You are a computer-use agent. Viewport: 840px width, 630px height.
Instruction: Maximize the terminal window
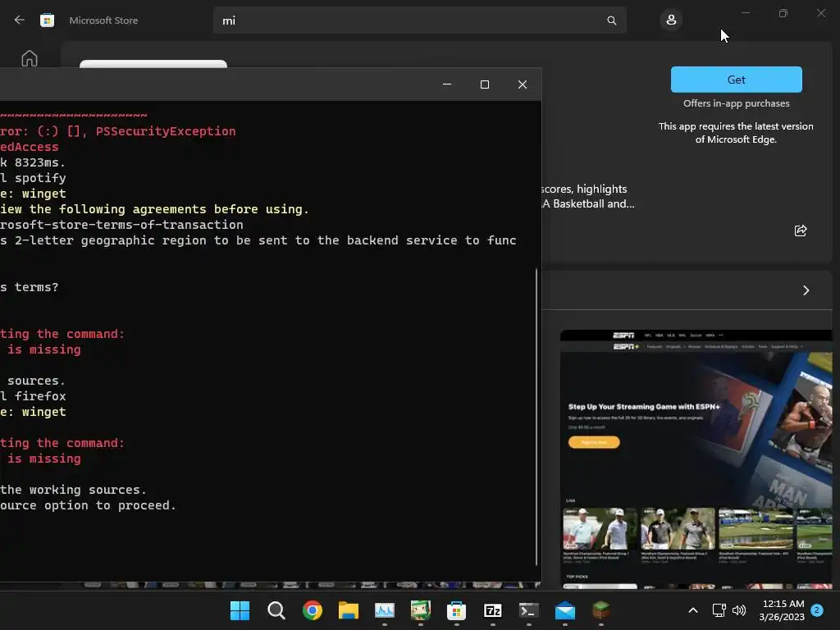(484, 84)
